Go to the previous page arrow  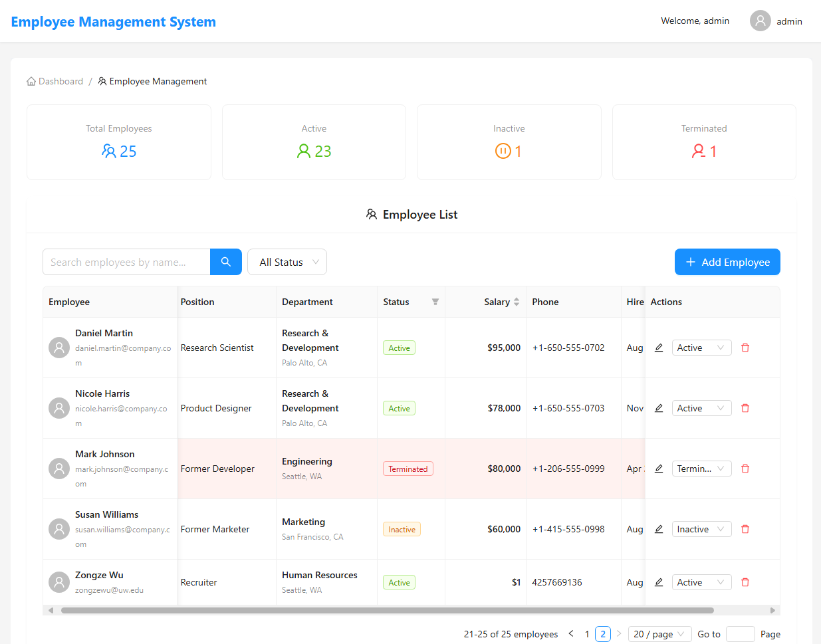click(571, 633)
